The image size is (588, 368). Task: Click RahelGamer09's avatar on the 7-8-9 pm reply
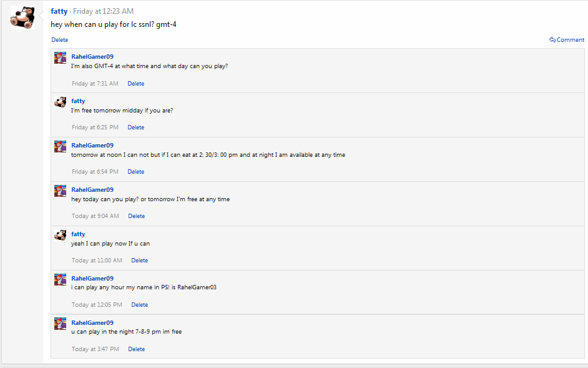61,324
